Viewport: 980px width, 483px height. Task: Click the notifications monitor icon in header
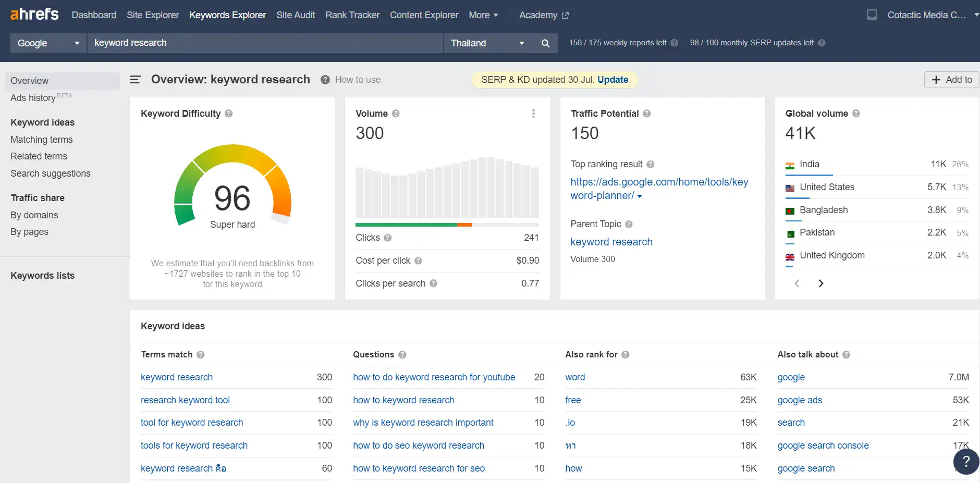tap(872, 15)
